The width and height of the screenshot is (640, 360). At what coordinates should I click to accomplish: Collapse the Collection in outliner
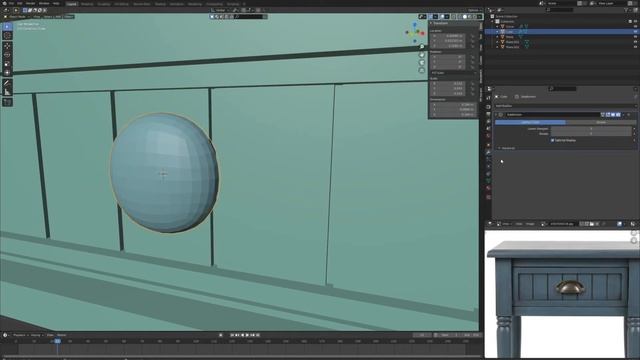[x=493, y=21]
